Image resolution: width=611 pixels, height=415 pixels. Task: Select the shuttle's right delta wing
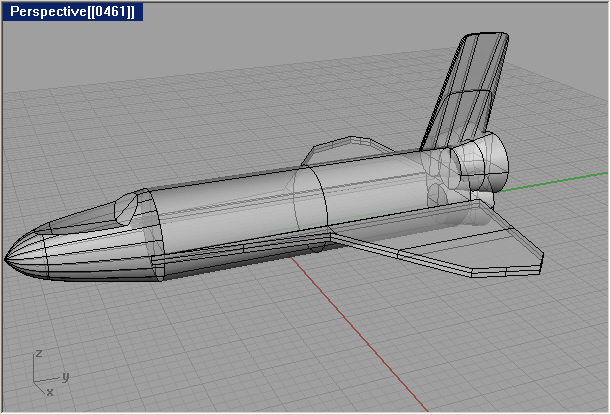pyautogui.click(x=436, y=238)
